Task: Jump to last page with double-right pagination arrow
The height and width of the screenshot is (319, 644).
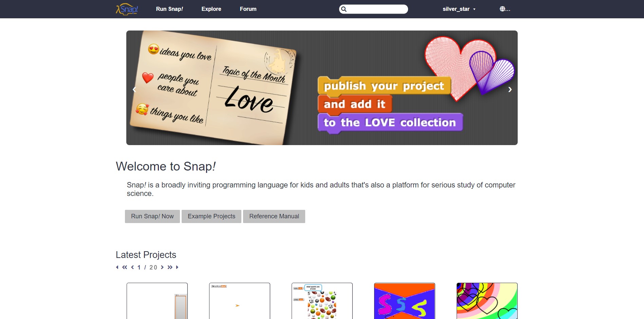Action: coord(170,267)
